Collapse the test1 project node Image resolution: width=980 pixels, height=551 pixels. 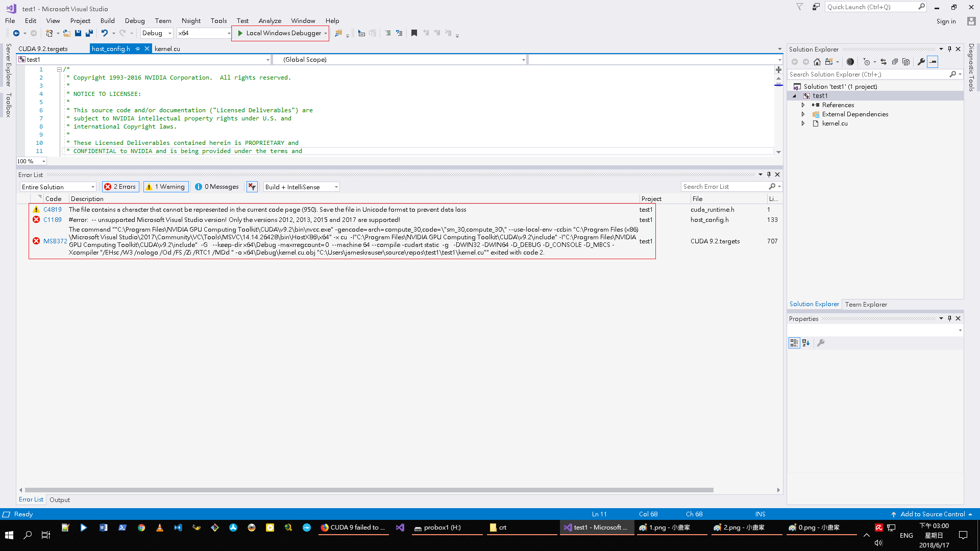(794, 96)
